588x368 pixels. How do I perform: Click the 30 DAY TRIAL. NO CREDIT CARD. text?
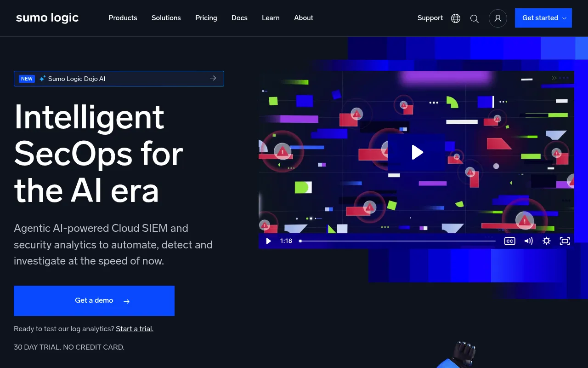click(x=69, y=347)
